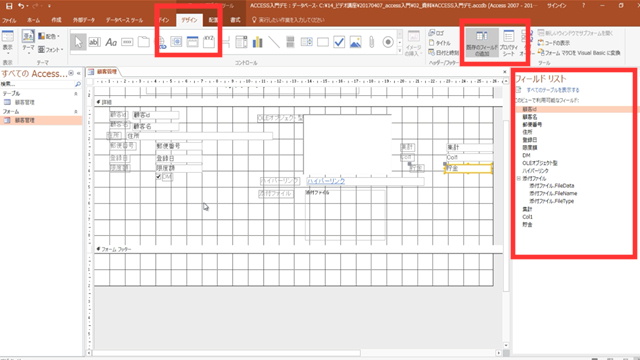Select the Option Button control tool

[388, 42]
